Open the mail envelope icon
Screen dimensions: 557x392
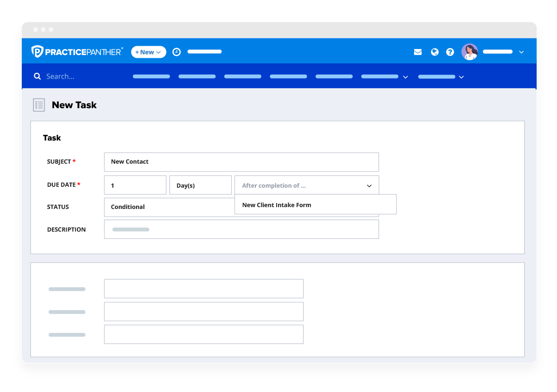pos(418,52)
